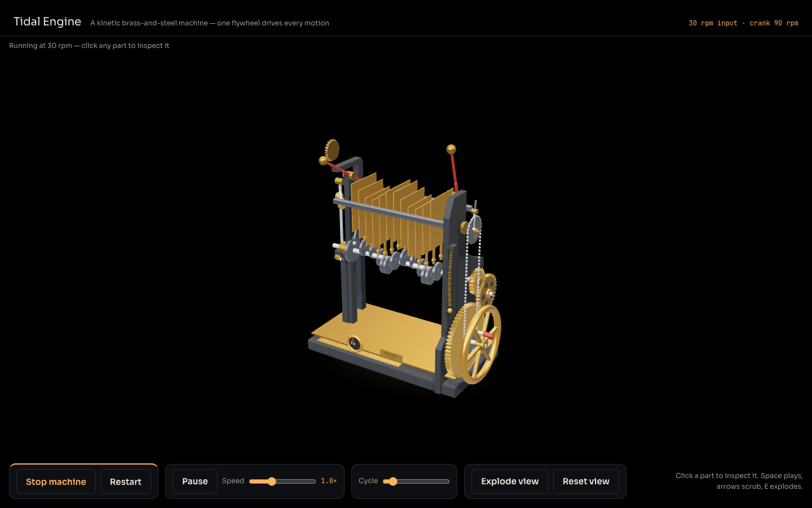Select the small brass gear at top left
Viewport: 812px width, 508px height.
[x=332, y=150]
